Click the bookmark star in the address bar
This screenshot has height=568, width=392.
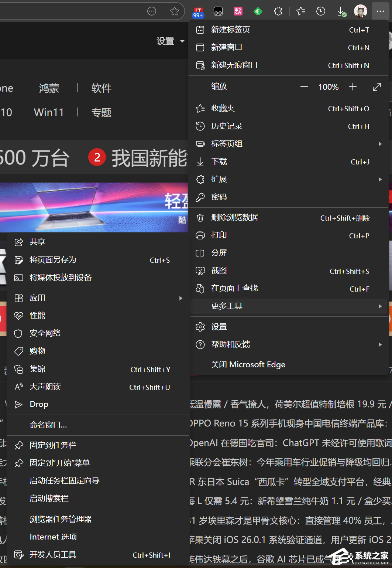coord(174,11)
